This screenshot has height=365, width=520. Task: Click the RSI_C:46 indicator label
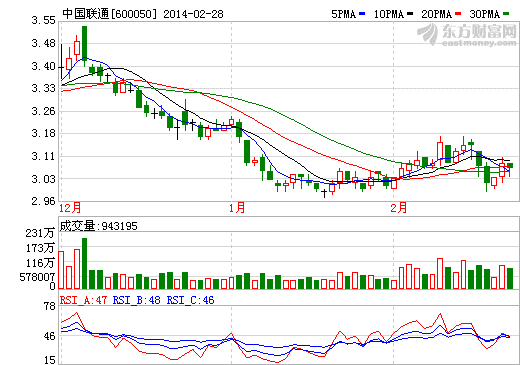pyautogui.click(x=190, y=300)
